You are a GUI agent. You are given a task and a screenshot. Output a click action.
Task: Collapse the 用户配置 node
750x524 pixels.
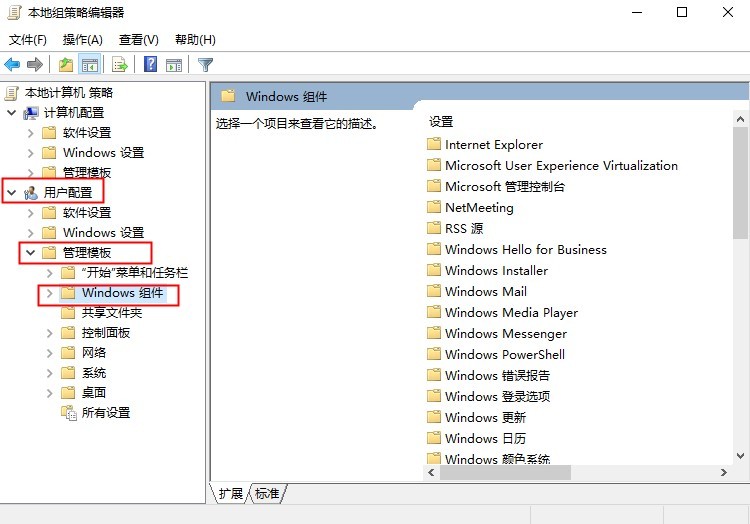(12, 193)
